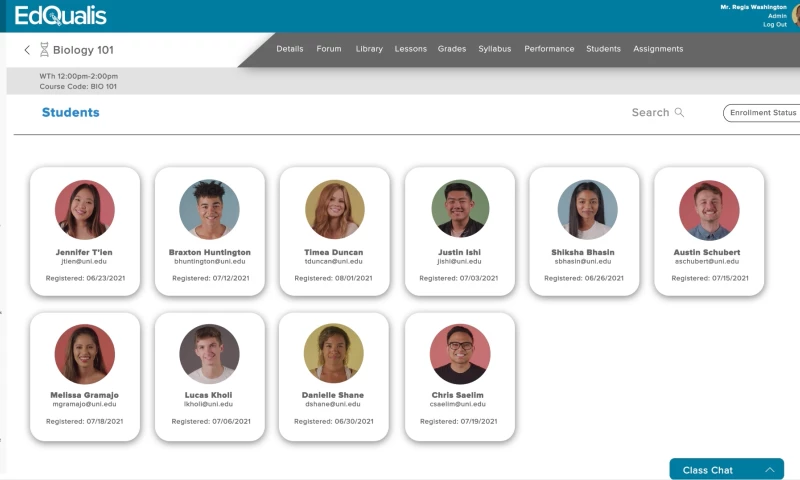
Task: Click the name Melissa Gramajo
Action: [x=84, y=395]
